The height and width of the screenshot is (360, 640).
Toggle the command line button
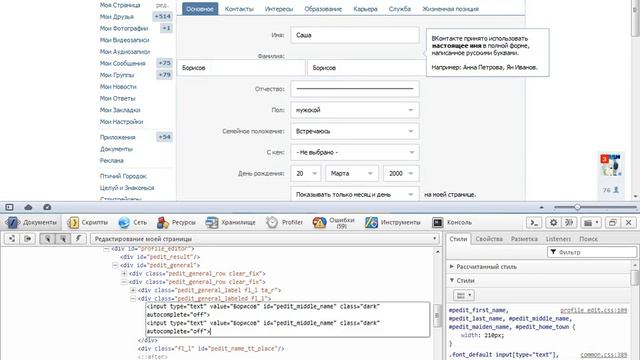click(533, 222)
